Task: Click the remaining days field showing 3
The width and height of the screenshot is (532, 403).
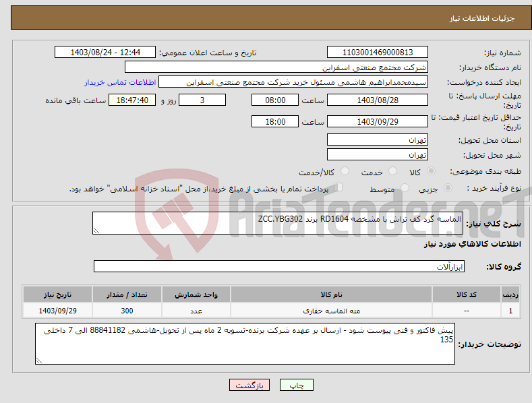Action: point(202,100)
